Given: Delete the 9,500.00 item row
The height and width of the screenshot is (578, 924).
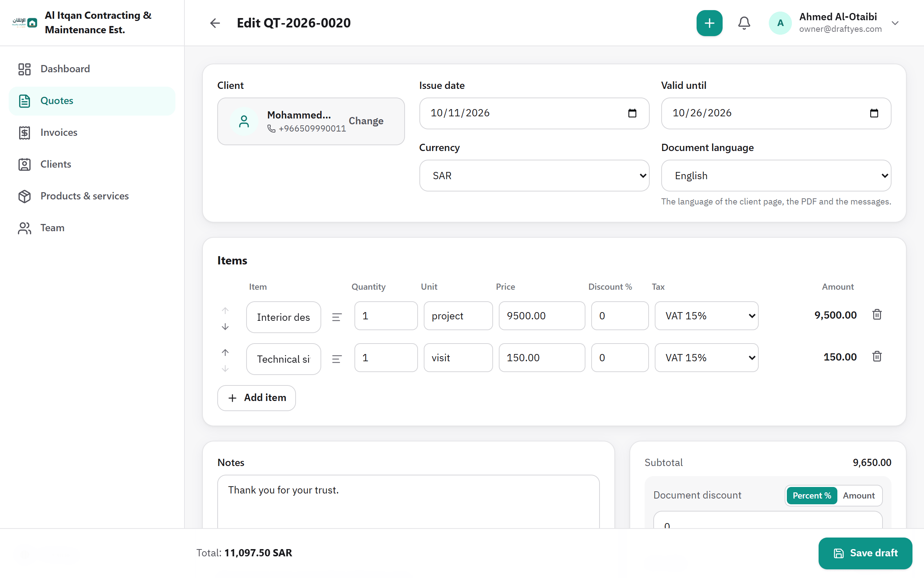Looking at the screenshot, I should [877, 315].
